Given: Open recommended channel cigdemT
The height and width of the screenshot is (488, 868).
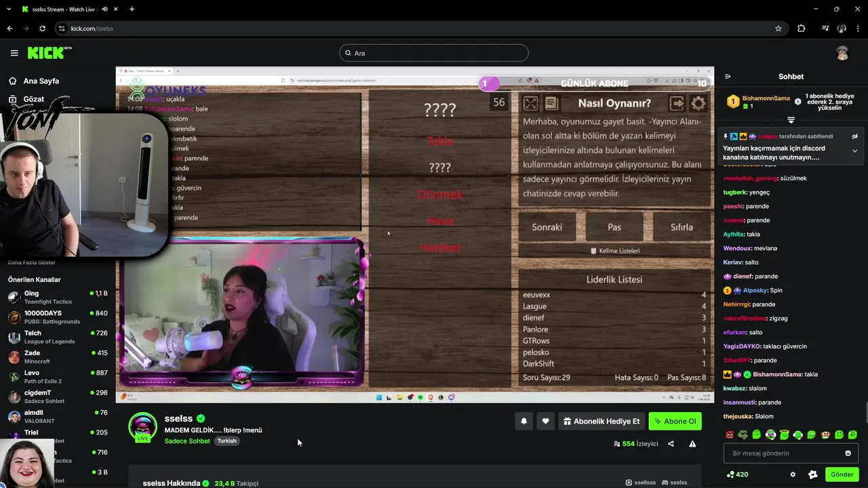Looking at the screenshot, I should pos(58,396).
